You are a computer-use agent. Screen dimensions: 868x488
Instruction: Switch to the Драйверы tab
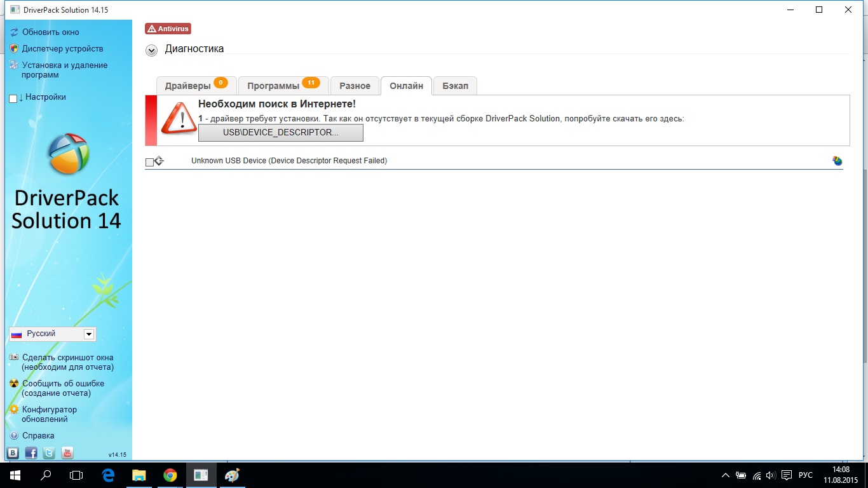[196, 86]
